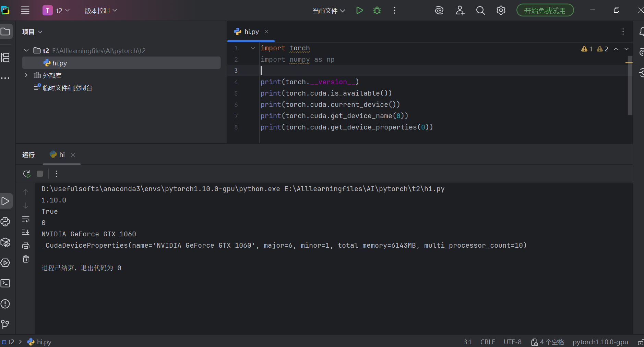Click t2 in the breadcrumb bar

8,342
